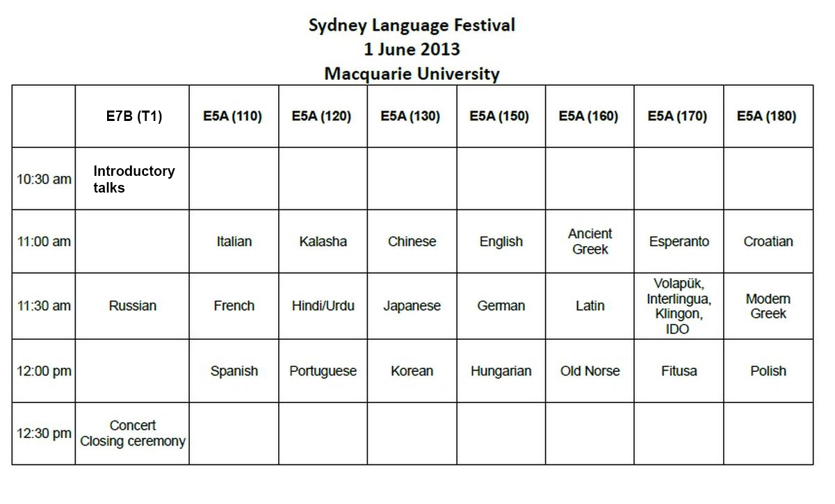Select the E5A (110) column header

coord(234,116)
